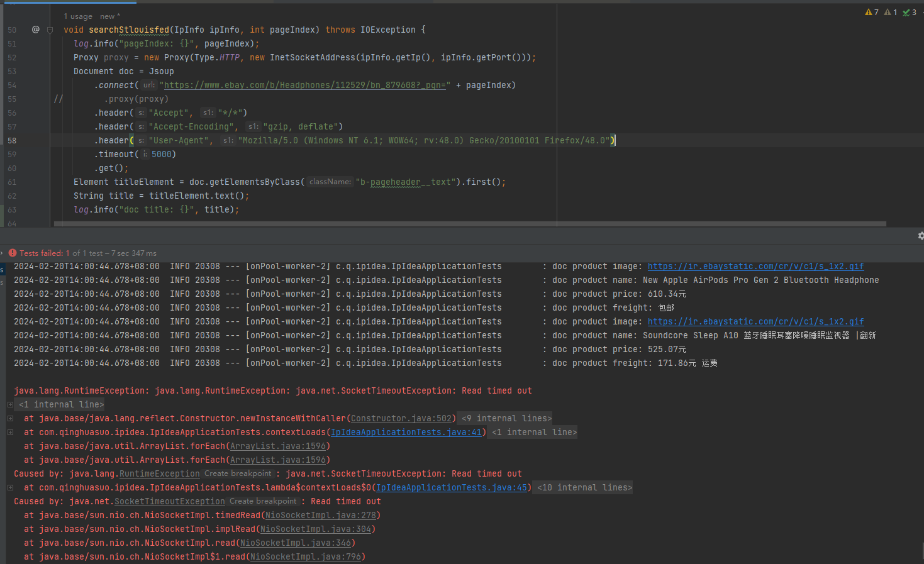
Task: Open NioSocketImpl.java:304 link
Action: pos(316,529)
